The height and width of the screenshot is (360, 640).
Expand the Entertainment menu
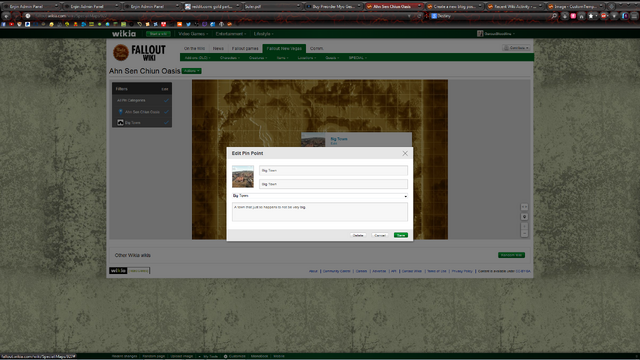point(231,34)
